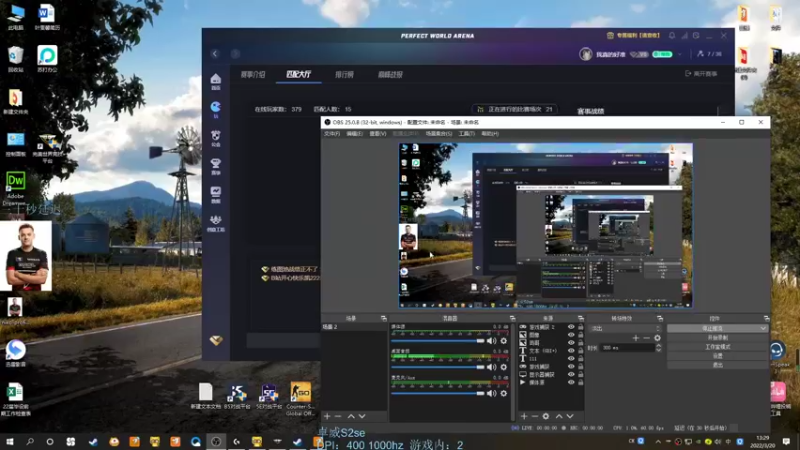Open 场景集合(S) menu in OBS
The height and width of the screenshot is (450, 800).
click(439, 134)
